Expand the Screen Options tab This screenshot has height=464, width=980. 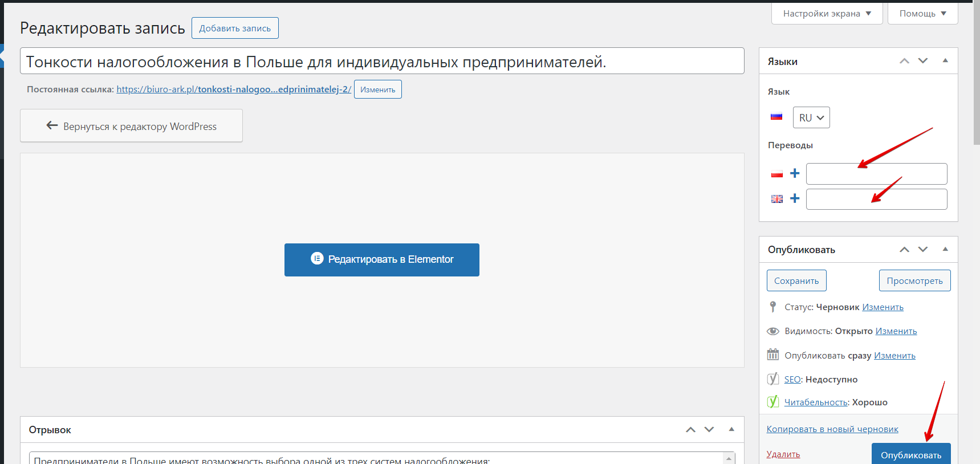827,14
